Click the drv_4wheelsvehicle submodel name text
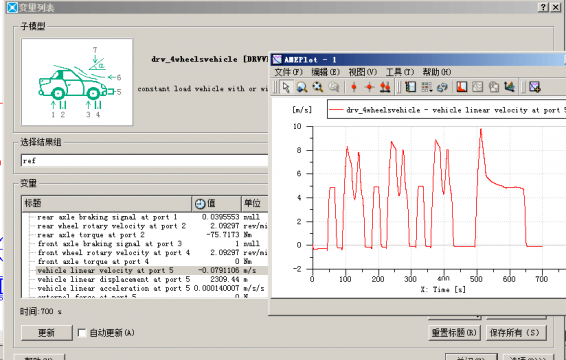The image size is (566, 360). 195,59
